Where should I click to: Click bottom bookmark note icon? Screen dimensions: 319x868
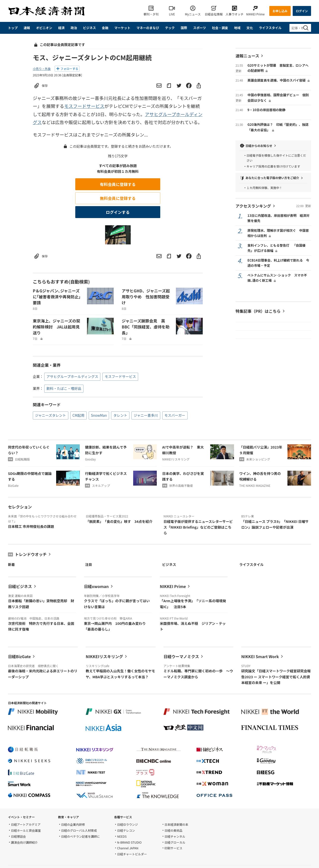pos(169,256)
